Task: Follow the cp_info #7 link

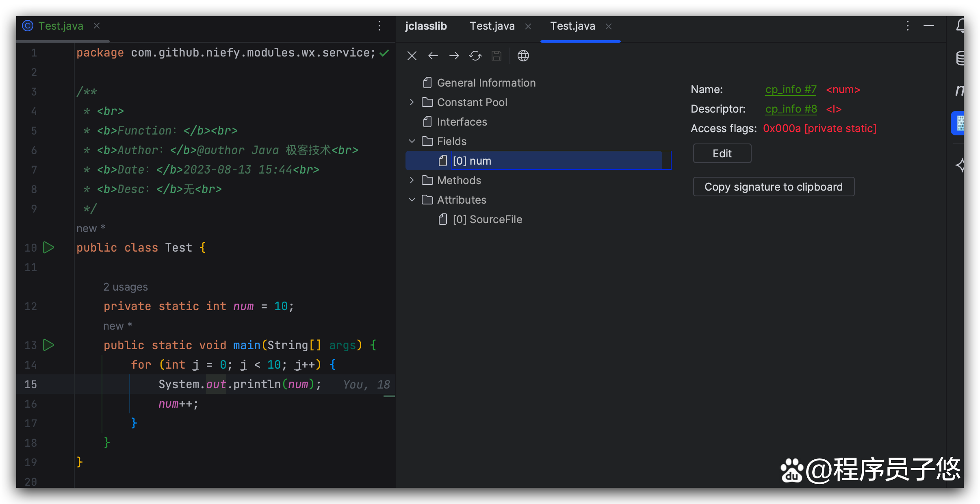Action: coord(790,89)
